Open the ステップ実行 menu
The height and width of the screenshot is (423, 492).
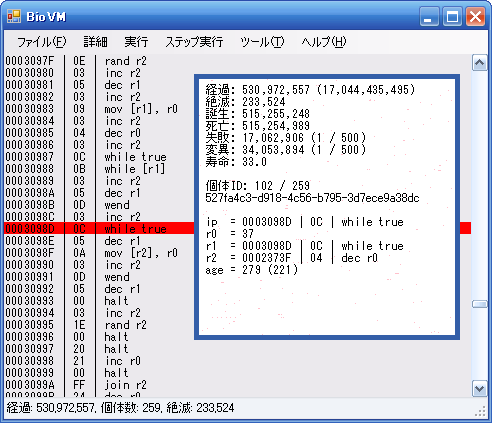click(x=194, y=42)
